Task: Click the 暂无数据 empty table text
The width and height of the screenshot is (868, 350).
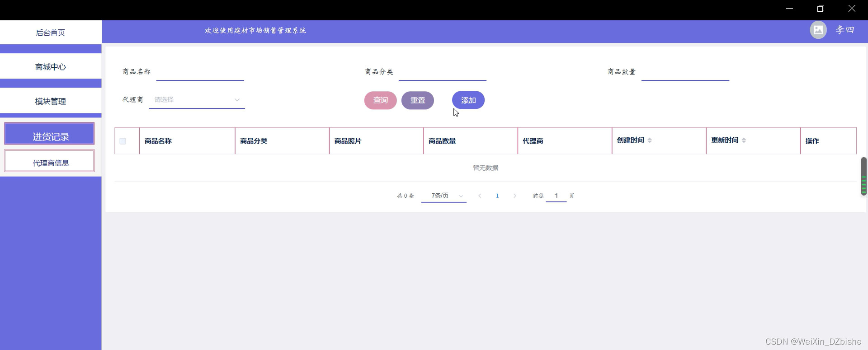Action: coord(486,168)
